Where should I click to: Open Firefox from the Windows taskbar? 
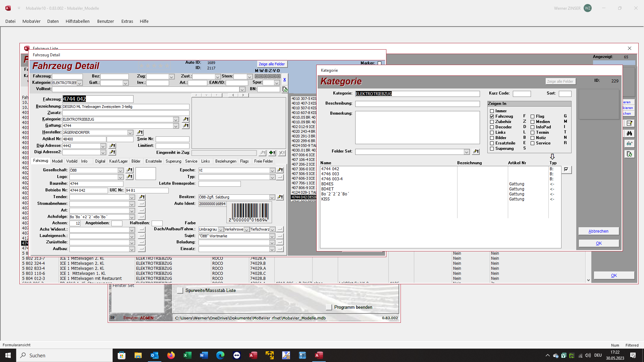pyautogui.click(x=171, y=355)
